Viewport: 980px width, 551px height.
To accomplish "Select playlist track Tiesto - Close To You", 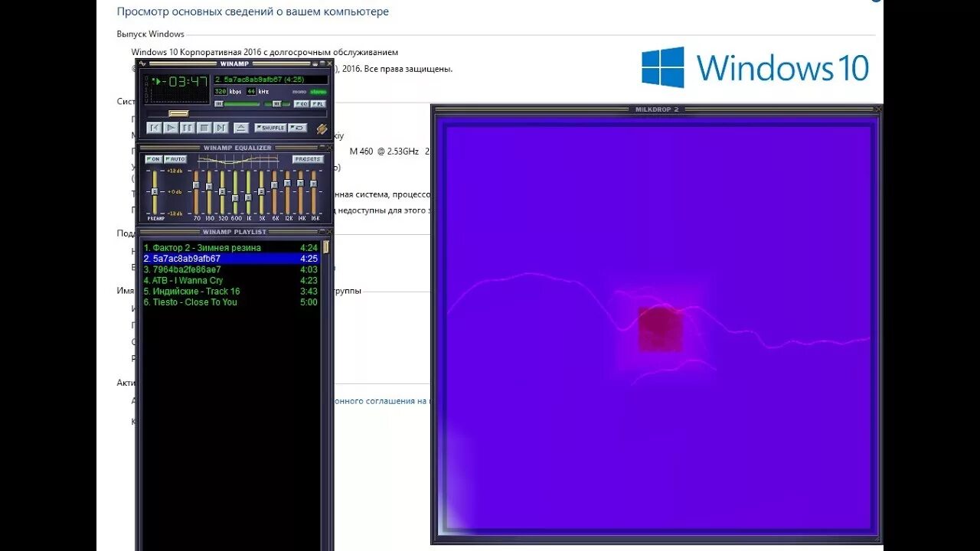I will 230,302.
